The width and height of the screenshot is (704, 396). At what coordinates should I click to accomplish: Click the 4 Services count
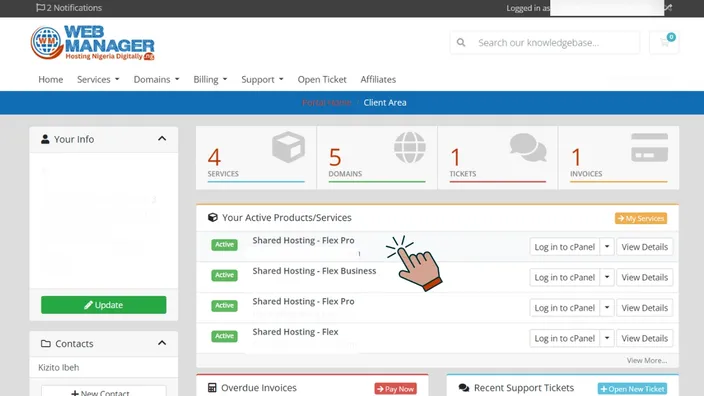click(x=214, y=158)
